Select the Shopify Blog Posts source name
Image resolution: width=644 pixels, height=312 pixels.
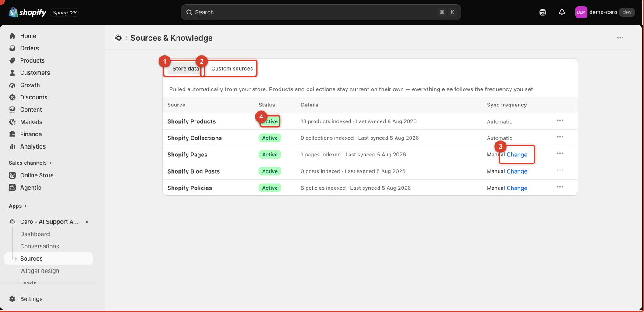(194, 171)
